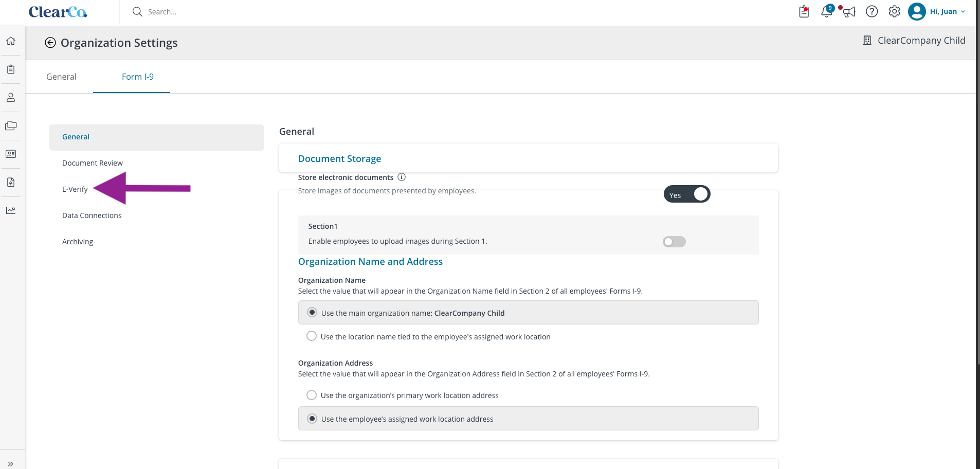Switch to the General tab
980x469 pixels.
click(61, 77)
